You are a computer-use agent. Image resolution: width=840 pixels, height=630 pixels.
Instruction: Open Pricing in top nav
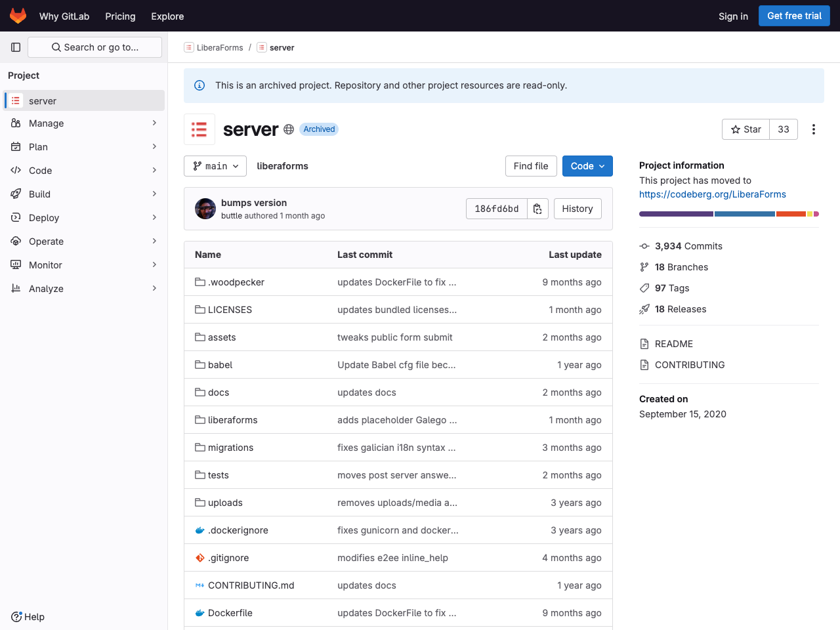click(120, 16)
